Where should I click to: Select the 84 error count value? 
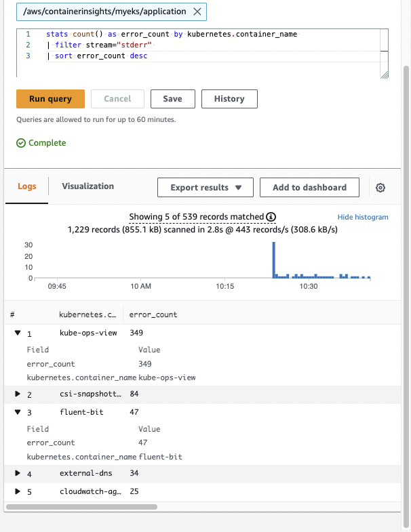pos(134,394)
